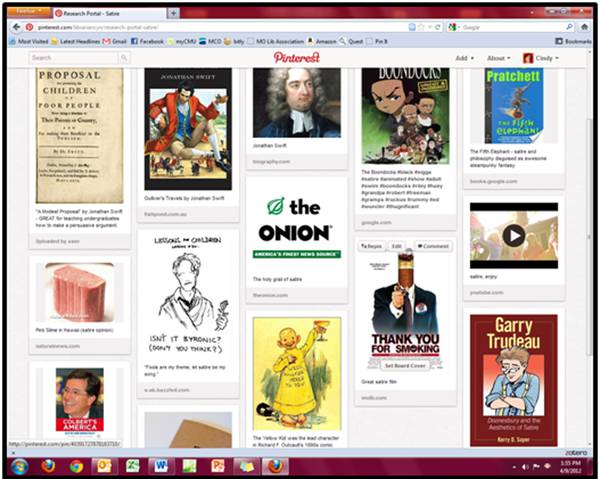Image resolution: width=600 pixels, height=479 pixels.
Task: Play the YouTube satire video
Action: 513,235
